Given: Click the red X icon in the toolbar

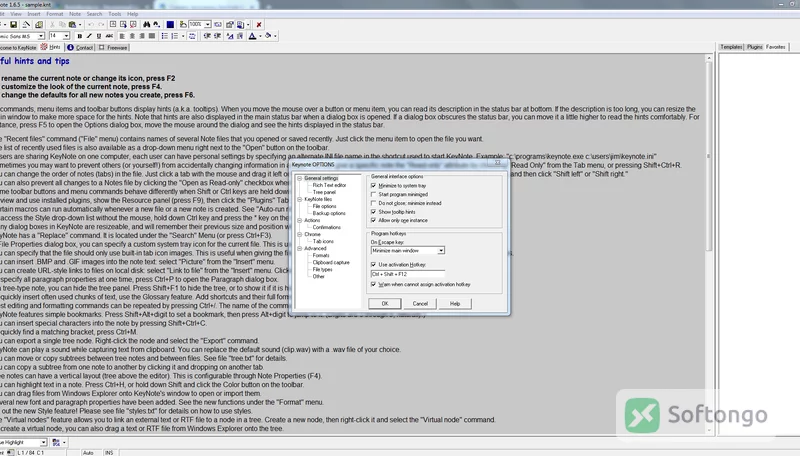Looking at the screenshot, I should pyautogui.click(x=259, y=24).
